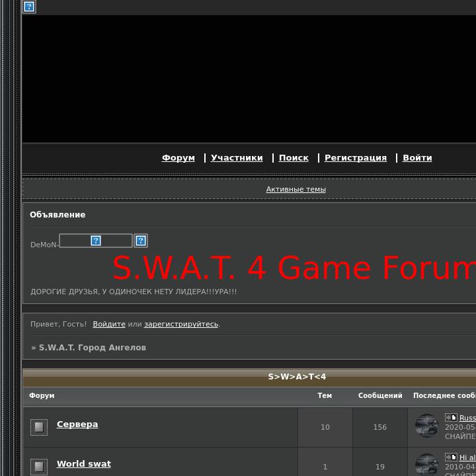
Task: Click the Войдите link in greeting
Action: [109, 324]
